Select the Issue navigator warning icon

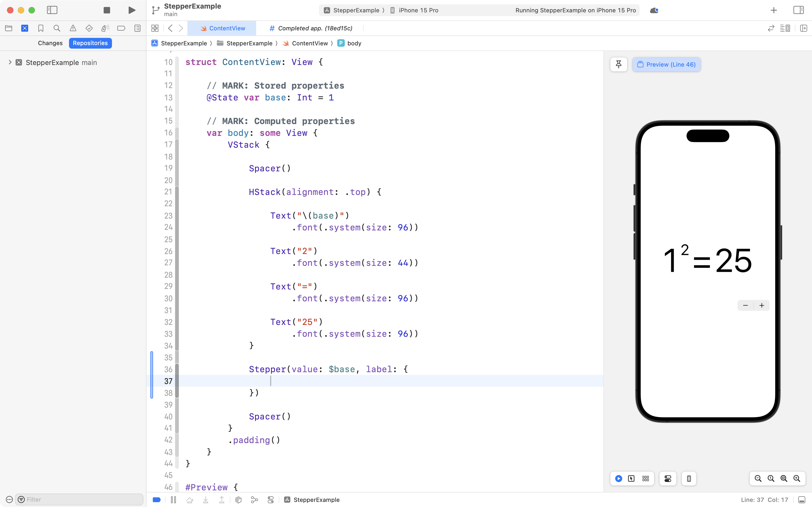coord(73,28)
